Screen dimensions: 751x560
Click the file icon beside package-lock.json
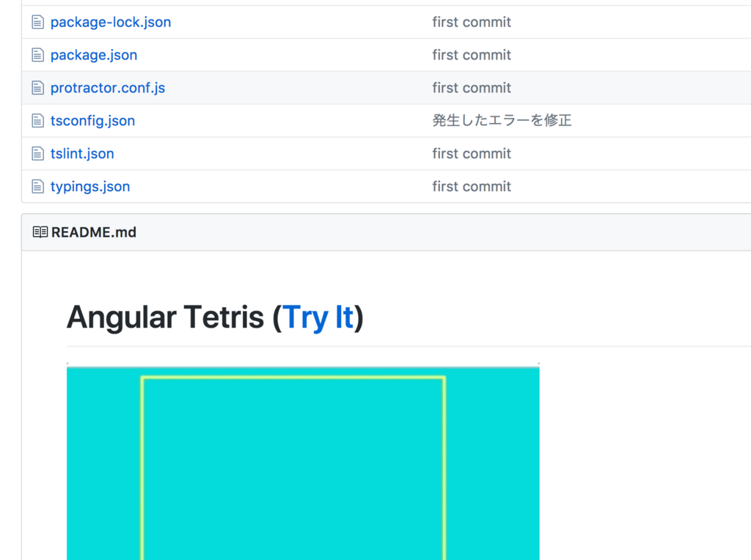[37, 22]
